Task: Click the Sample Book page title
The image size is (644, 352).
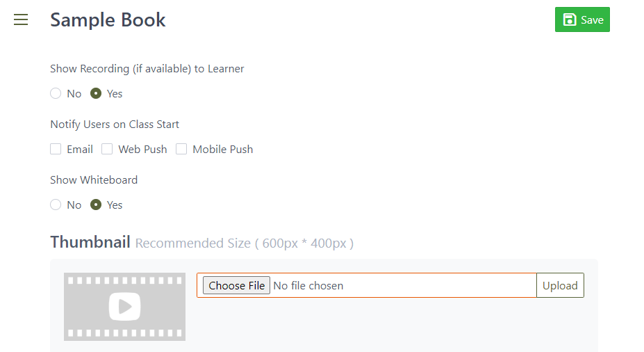Action: [108, 19]
